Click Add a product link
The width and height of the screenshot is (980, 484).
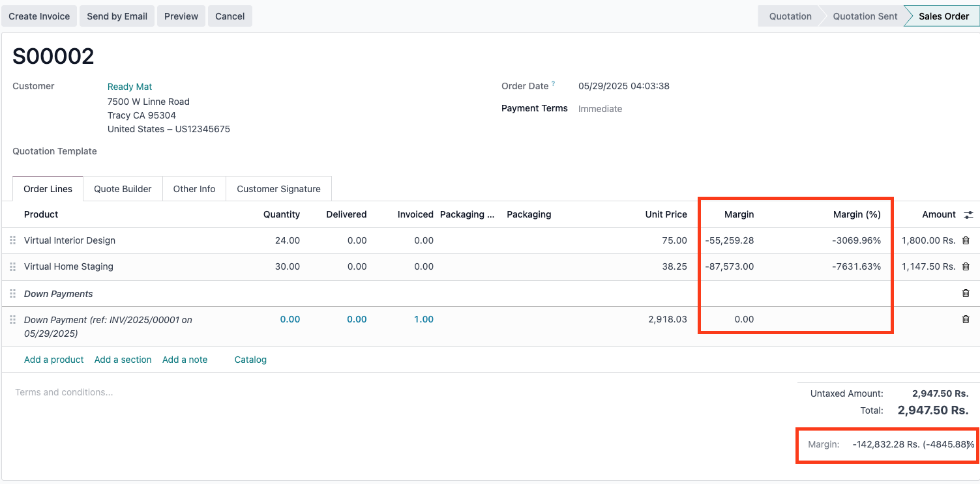click(x=54, y=360)
